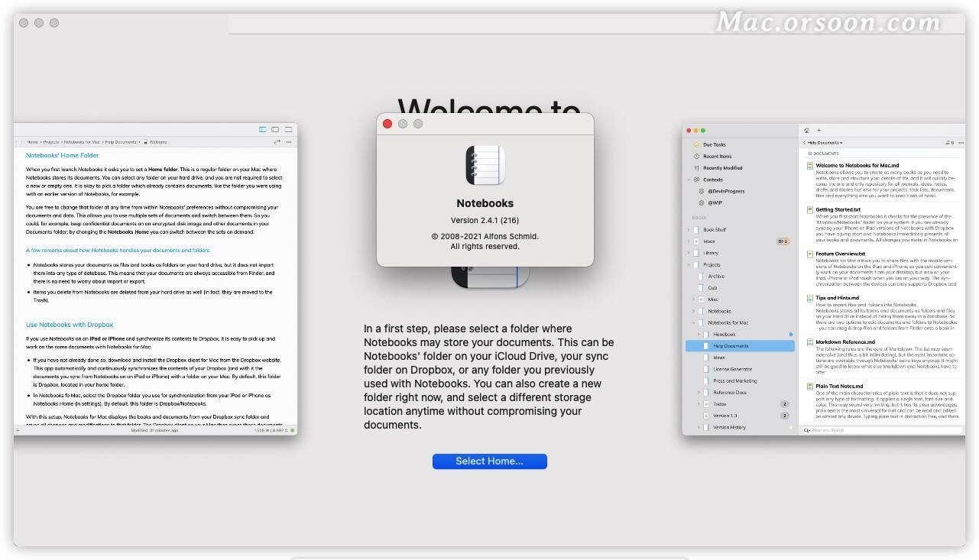Click the Notebooks' Home Folder heading

pyautogui.click(x=63, y=155)
